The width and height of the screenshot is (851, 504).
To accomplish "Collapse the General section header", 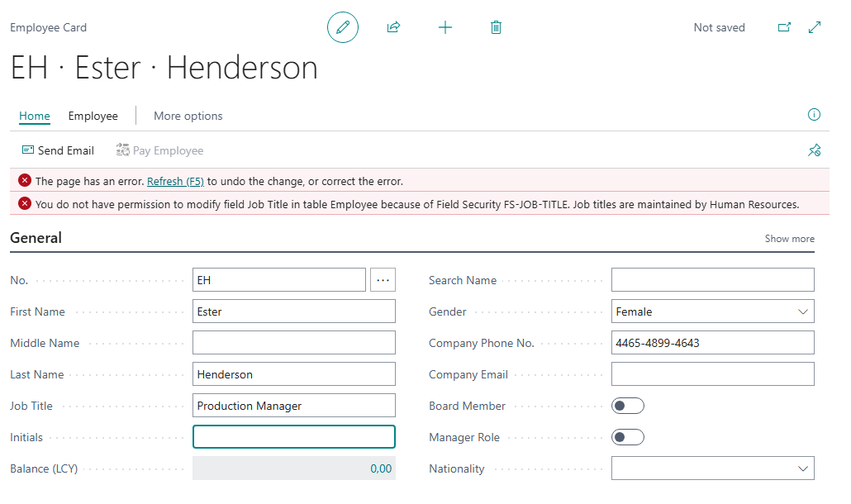I will (36, 238).
